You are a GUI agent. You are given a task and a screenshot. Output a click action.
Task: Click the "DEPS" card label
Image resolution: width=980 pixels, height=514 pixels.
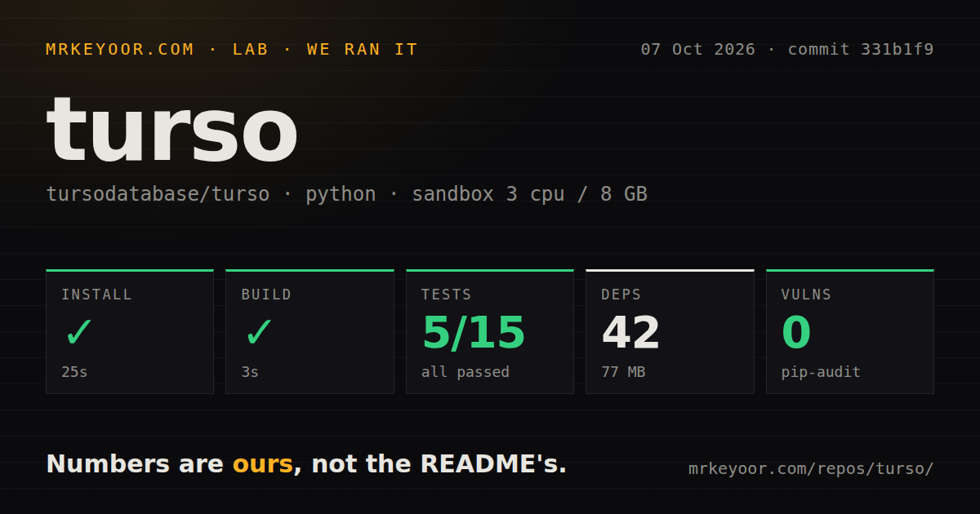coord(621,295)
